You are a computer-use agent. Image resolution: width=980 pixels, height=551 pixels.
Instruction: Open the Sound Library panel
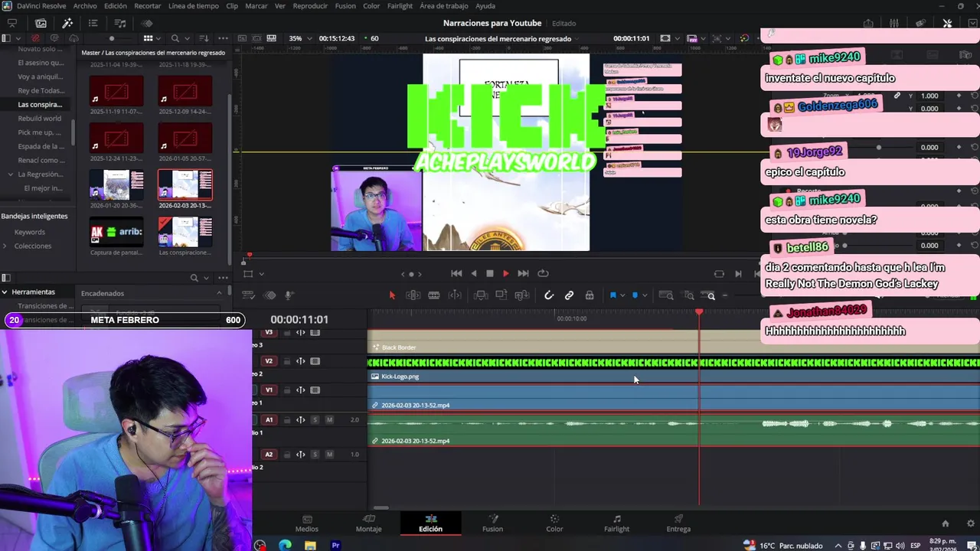pyautogui.click(x=120, y=23)
